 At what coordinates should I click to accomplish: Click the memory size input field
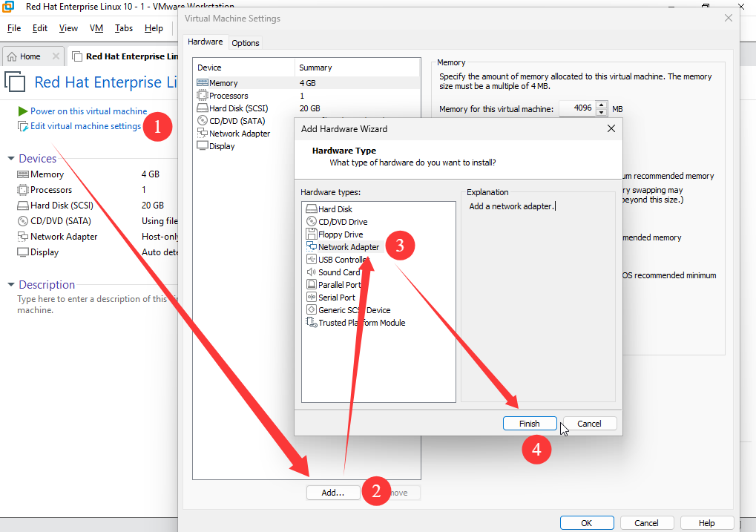pos(577,108)
